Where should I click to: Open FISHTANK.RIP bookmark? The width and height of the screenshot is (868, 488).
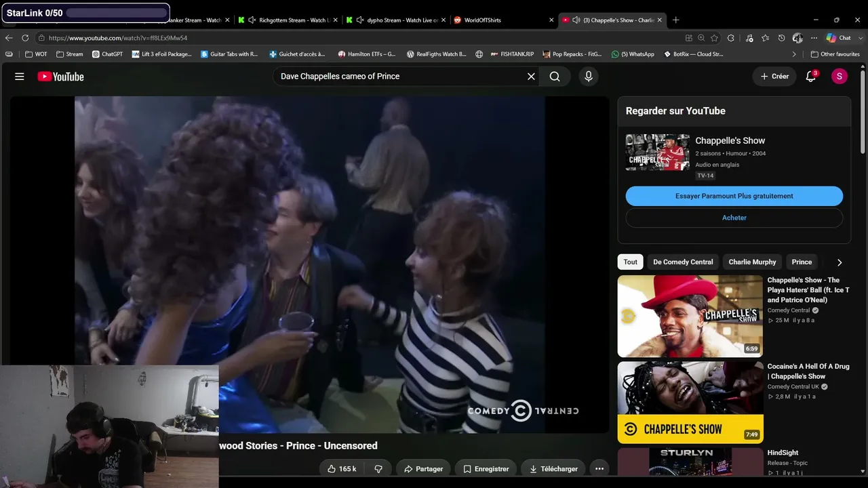(513, 54)
